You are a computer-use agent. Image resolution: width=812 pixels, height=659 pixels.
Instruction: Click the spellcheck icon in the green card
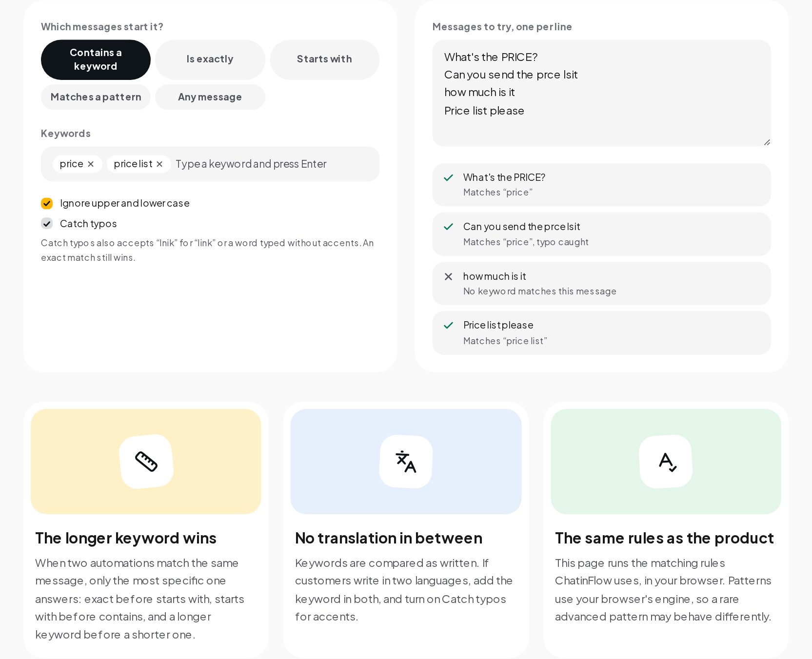tap(668, 462)
